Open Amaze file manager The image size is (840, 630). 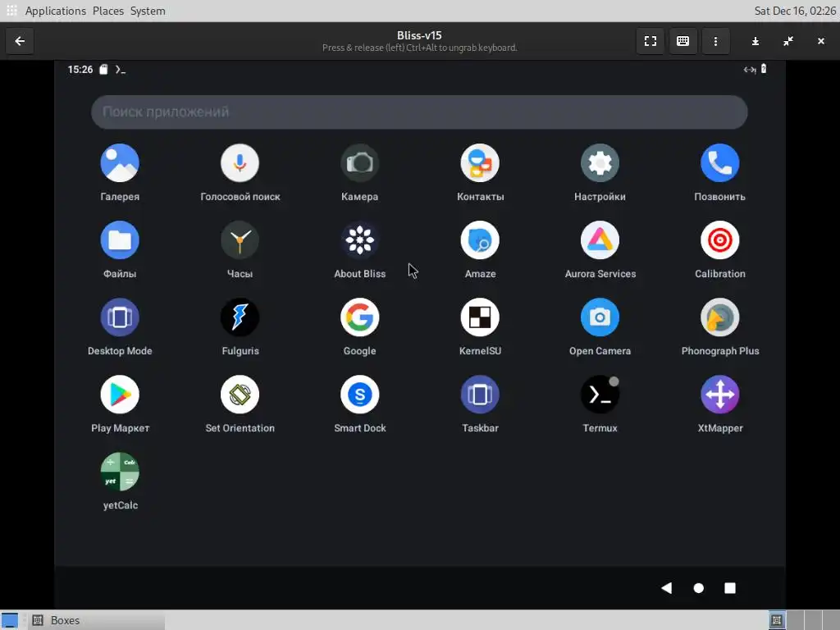pyautogui.click(x=480, y=240)
